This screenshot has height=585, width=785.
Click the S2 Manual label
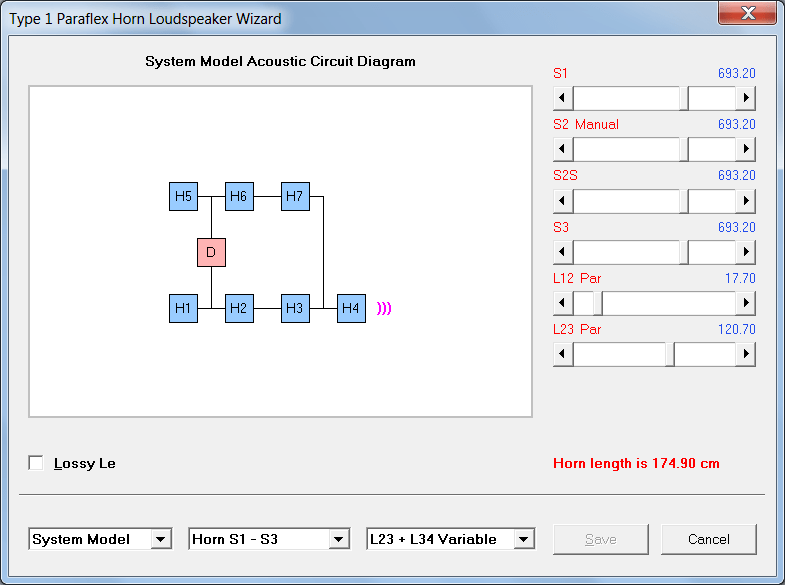pyautogui.click(x=586, y=124)
